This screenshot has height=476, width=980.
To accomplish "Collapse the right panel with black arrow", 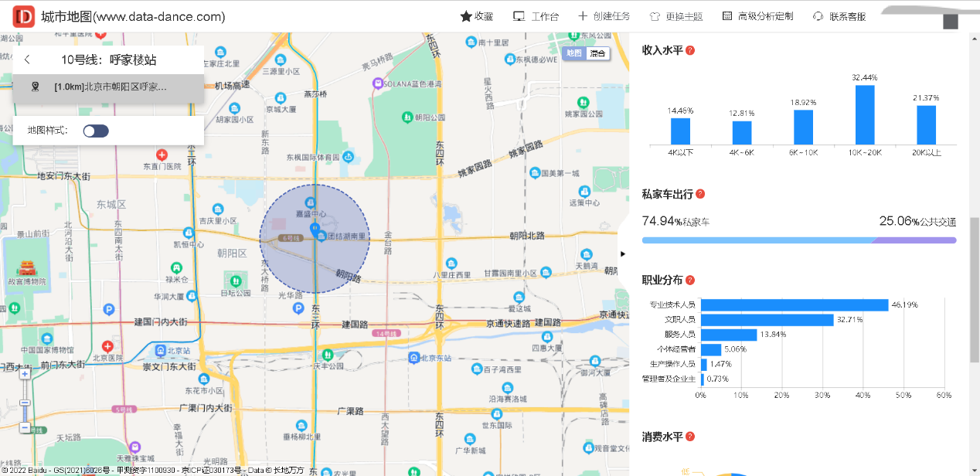I will tap(623, 253).
